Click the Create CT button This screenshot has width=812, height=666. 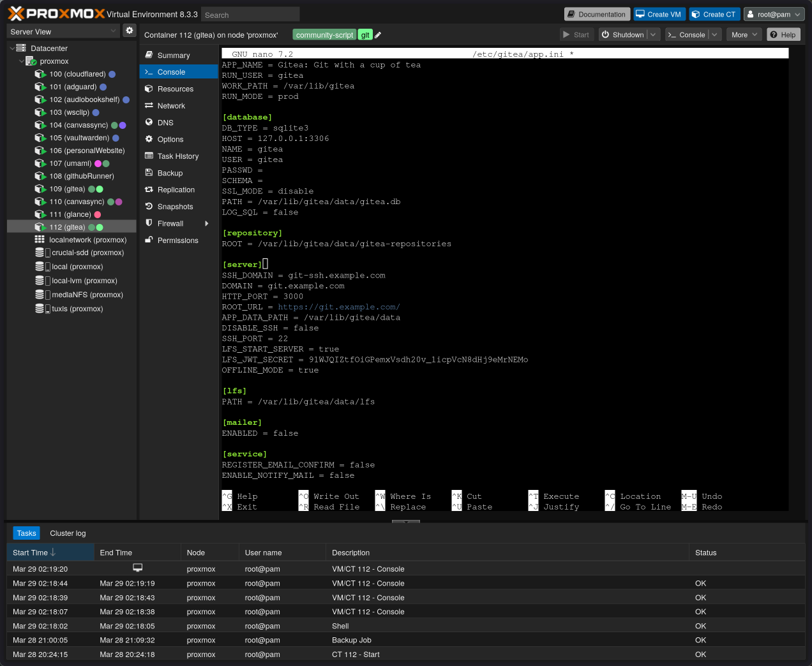pos(714,14)
